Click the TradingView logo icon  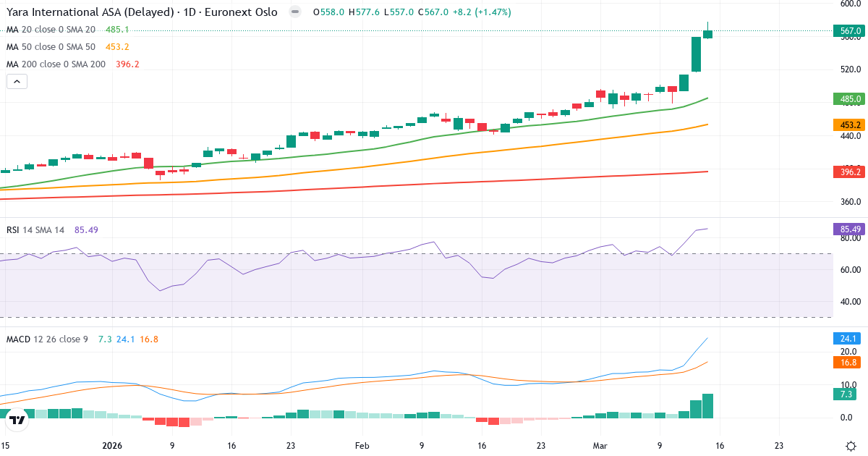[18, 420]
